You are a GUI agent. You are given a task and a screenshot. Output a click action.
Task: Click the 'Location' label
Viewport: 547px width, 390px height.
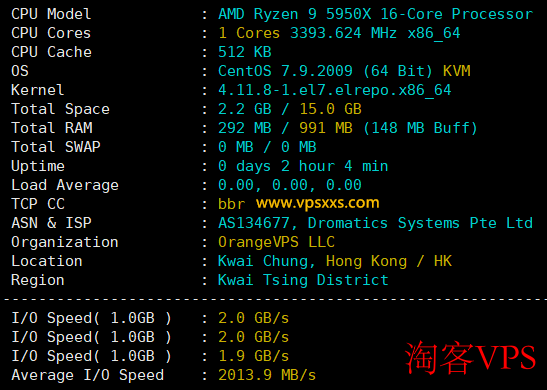[47, 261]
